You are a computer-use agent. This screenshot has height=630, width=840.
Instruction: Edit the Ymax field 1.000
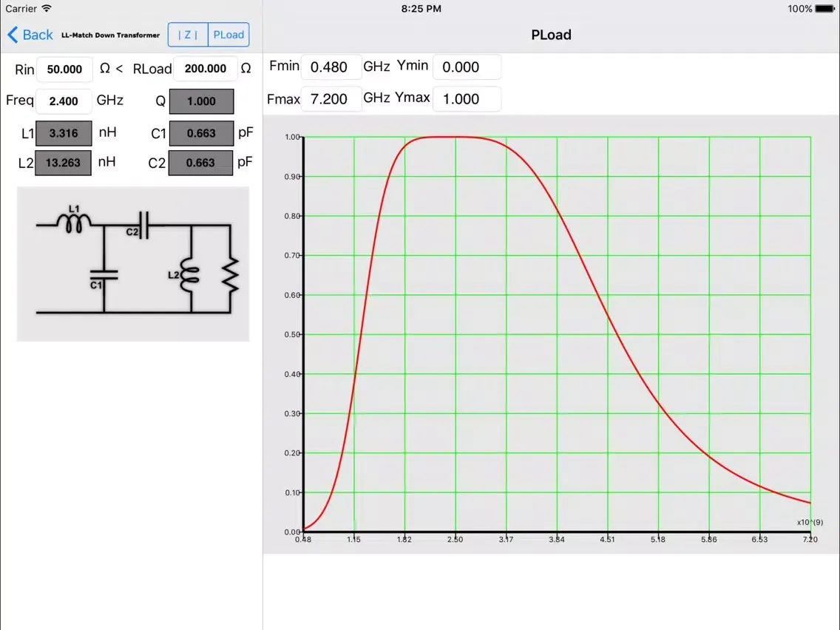tap(467, 99)
